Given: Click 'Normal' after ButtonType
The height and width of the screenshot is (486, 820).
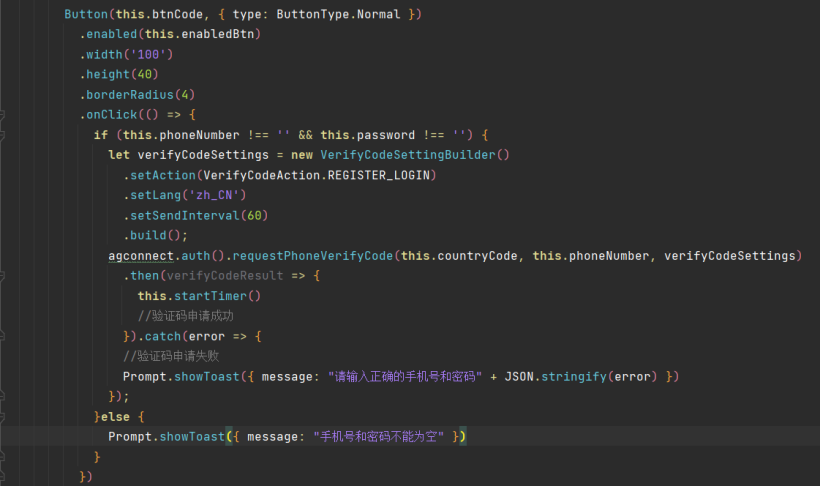Looking at the screenshot, I should pyautogui.click(x=379, y=14).
